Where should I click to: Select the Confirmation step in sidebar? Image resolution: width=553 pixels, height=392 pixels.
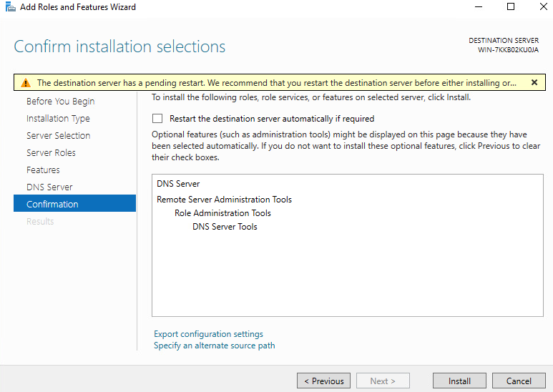(x=74, y=203)
